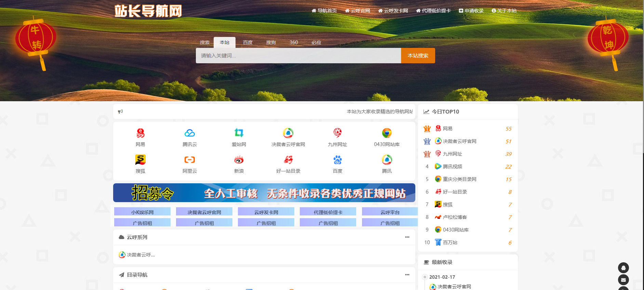
Task: Select the 搜狗 search tab
Action: point(271,42)
